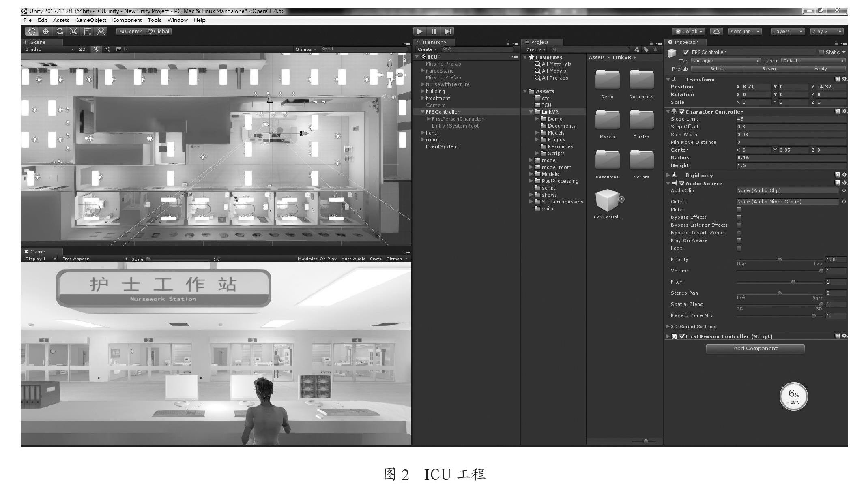Viewport: 868px width, 488px height.
Task: Click the Add Component button
Action: tap(755, 349)
